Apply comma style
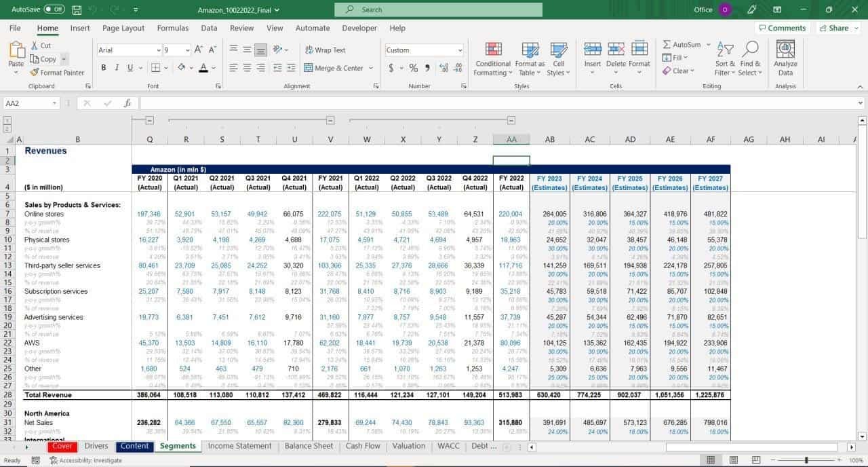The height and width of the screenshot is (467, 868). [427, 68]
